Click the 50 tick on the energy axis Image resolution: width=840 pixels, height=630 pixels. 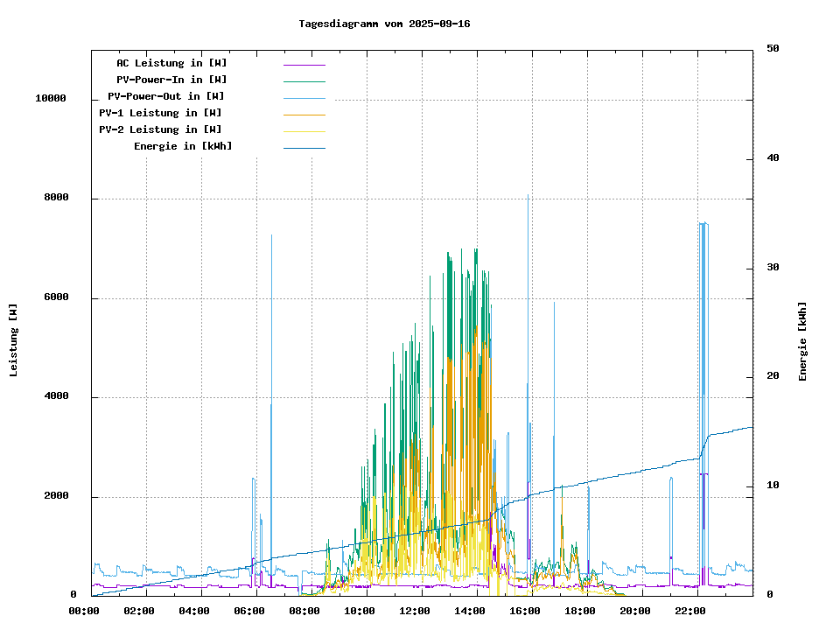pos(773,49)
